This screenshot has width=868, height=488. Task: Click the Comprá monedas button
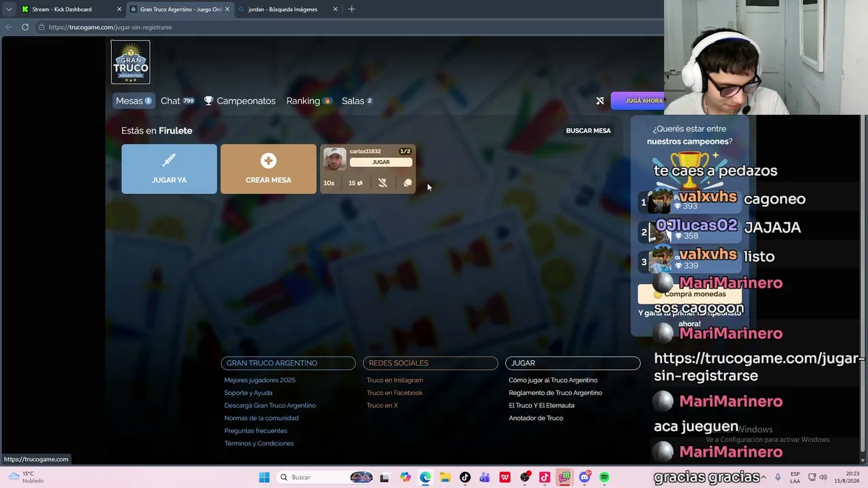[x=690, y=294]
